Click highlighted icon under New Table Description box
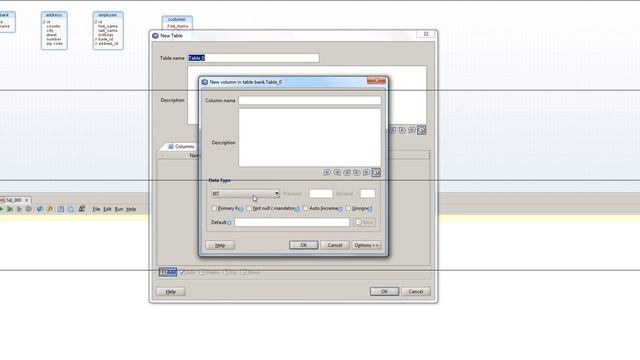Screen dimensions: 640x360 click(x=422, y=130)
